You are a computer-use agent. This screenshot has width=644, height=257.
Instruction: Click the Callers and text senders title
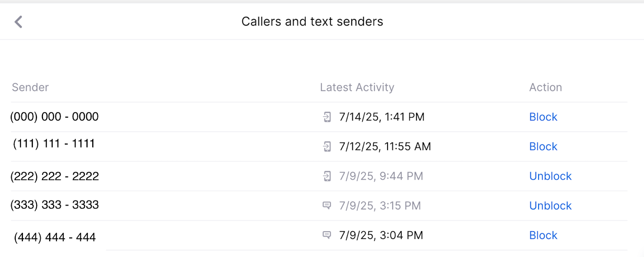(x=312, y=22)
